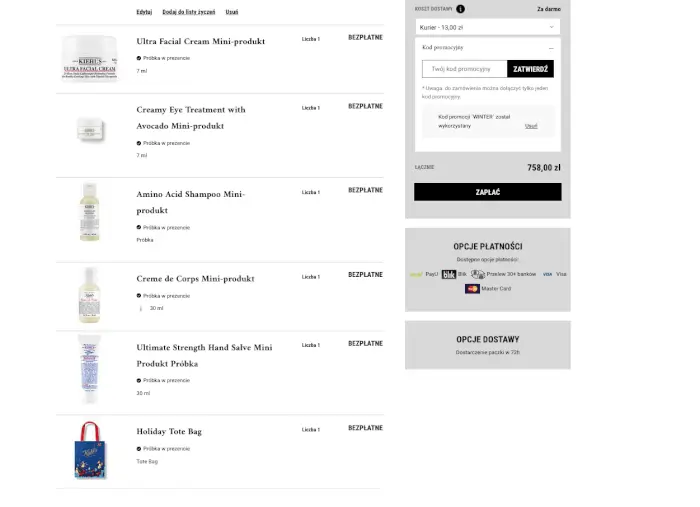Open the Ultra Facial Cream product thumbnail
This screenshot has height=507, width=700.
[x=90, y=58]
